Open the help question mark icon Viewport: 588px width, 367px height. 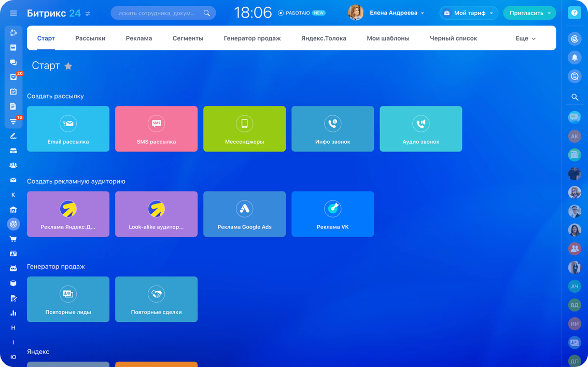pos(574,13)
